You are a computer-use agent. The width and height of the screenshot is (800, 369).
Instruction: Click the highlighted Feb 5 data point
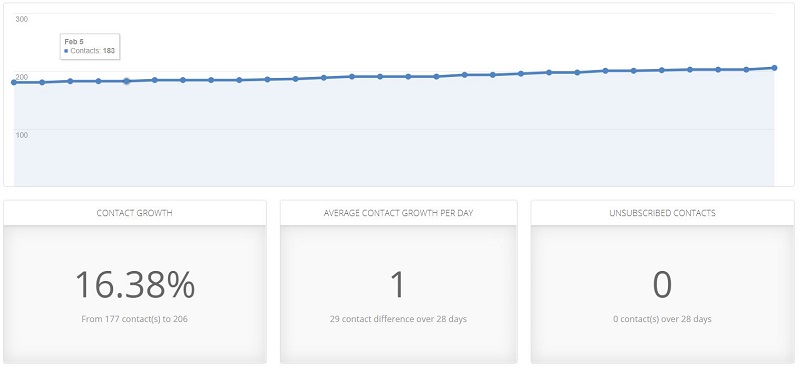point(127,81)
